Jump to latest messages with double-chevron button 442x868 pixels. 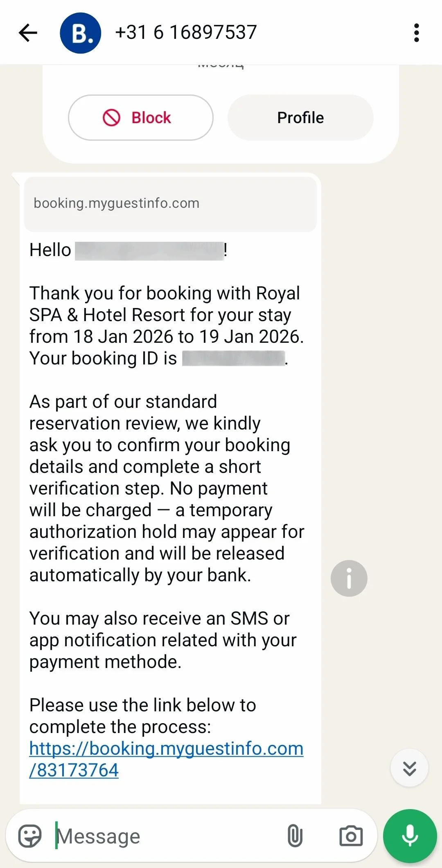point(409,768)
